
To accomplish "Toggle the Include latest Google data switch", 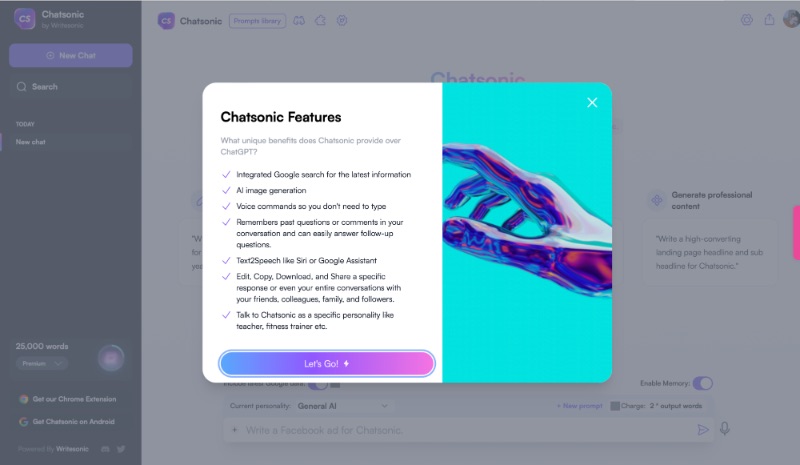I will 318,385.
